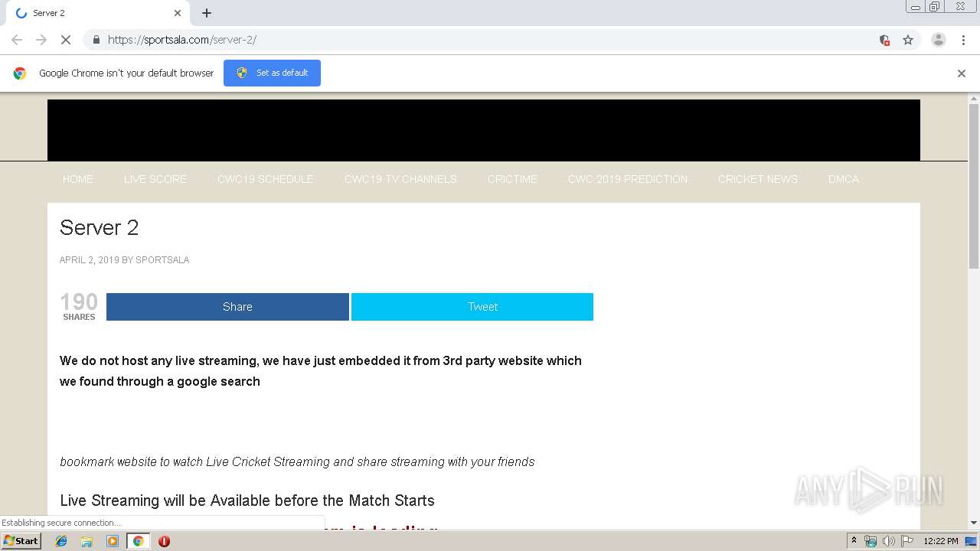This screenshot has height=551, width=980.
Task: Switch to Chrome taskbar button
Action: coord(138,541)
